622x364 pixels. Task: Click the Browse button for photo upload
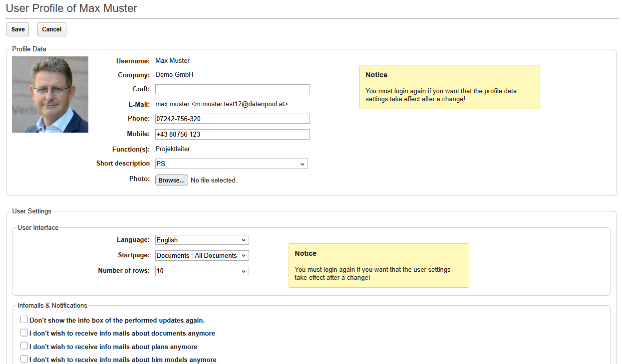[172, 180]
